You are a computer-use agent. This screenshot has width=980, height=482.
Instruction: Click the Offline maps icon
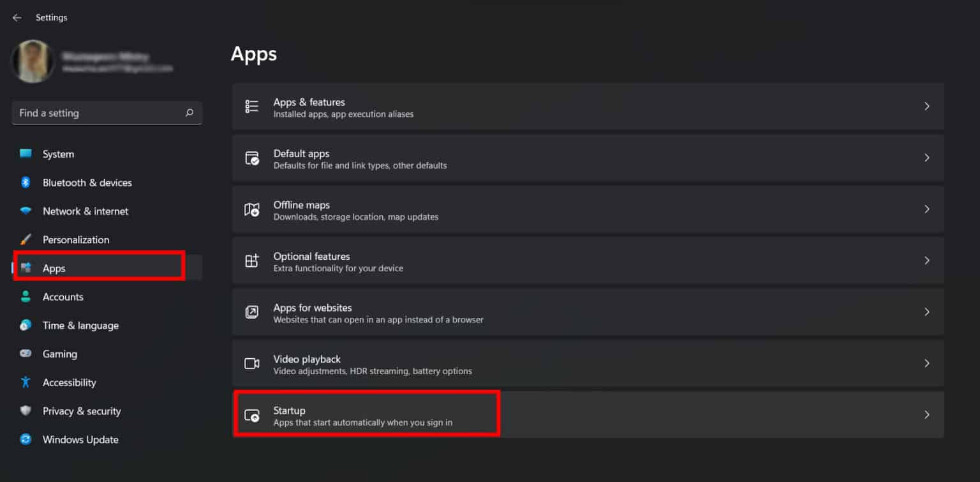(x=252, y=209)
